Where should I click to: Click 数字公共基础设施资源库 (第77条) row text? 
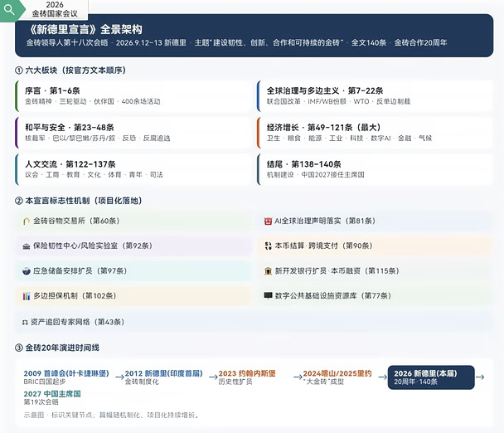(333, 295)
